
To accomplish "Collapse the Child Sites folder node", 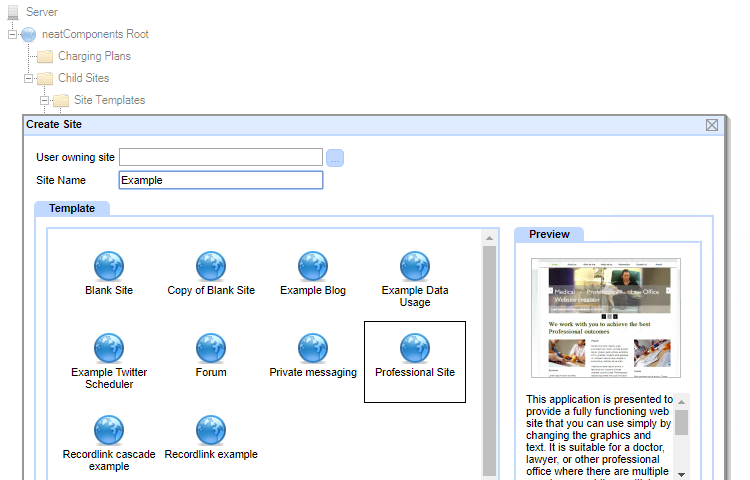I will coord(29,78).
